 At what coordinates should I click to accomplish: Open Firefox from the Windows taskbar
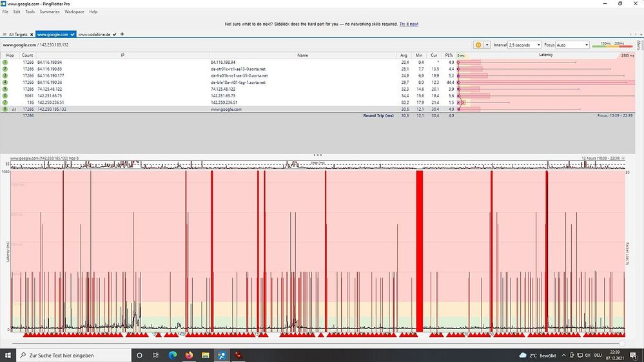point(189,355)
